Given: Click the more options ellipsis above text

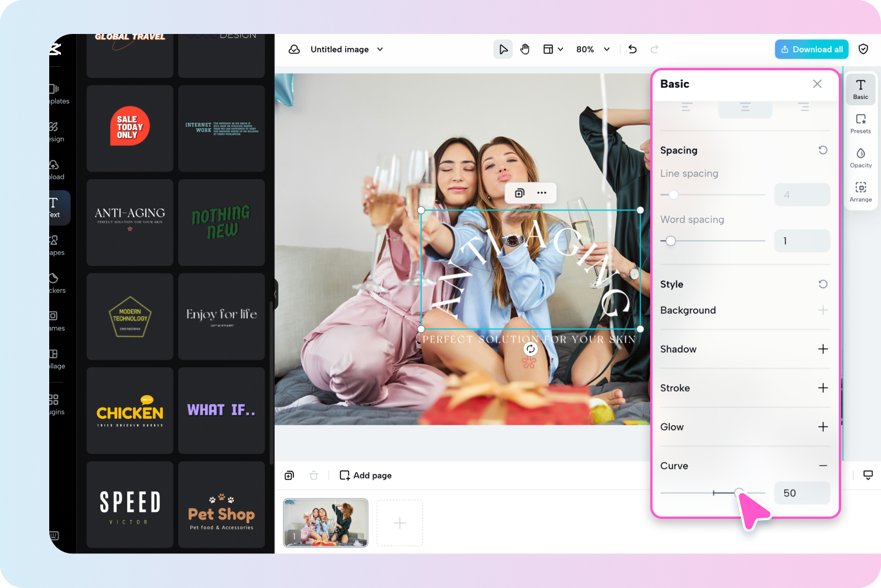Looking at the screenshot, I should click(x=542, y=193).
